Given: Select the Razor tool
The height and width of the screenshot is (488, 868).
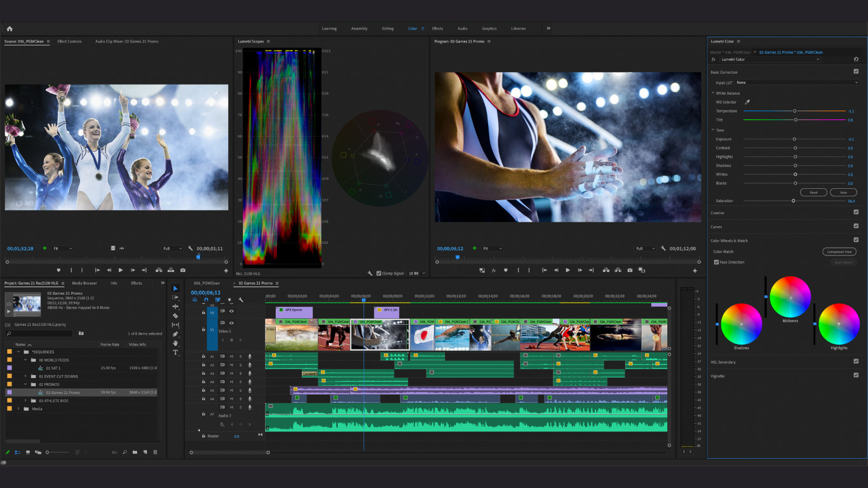Looking at the screenshot, I should 176,315.
